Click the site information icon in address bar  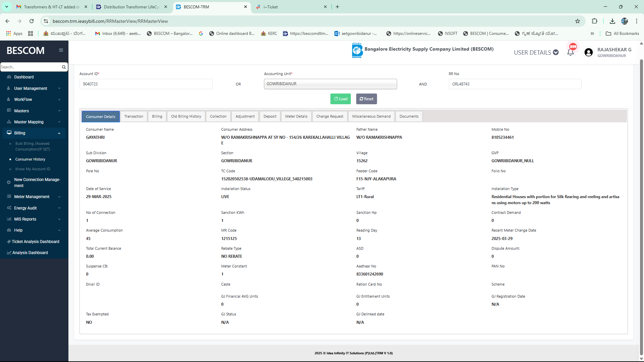coord(46,21)
